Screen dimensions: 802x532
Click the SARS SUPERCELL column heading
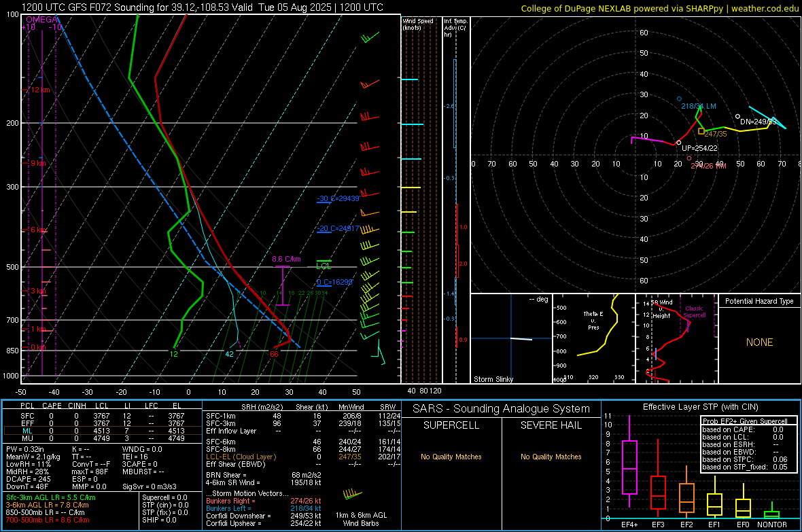(x=451, y=425)
